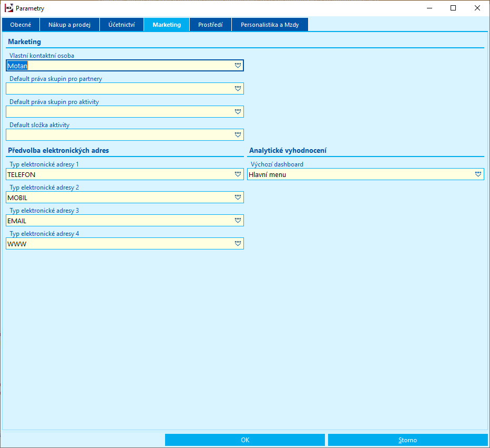Viewport: 490px width, 448px height.
Task: Open Default složka aktivity lookup
Action: point(238,135)
